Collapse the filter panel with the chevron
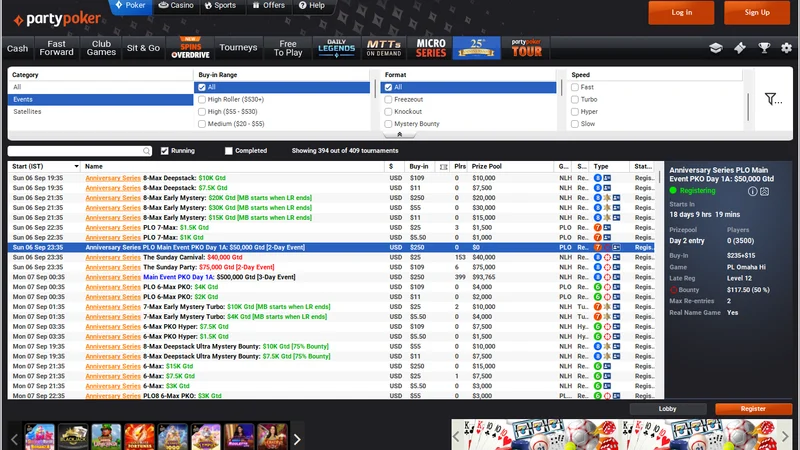 tap(399, 135)
